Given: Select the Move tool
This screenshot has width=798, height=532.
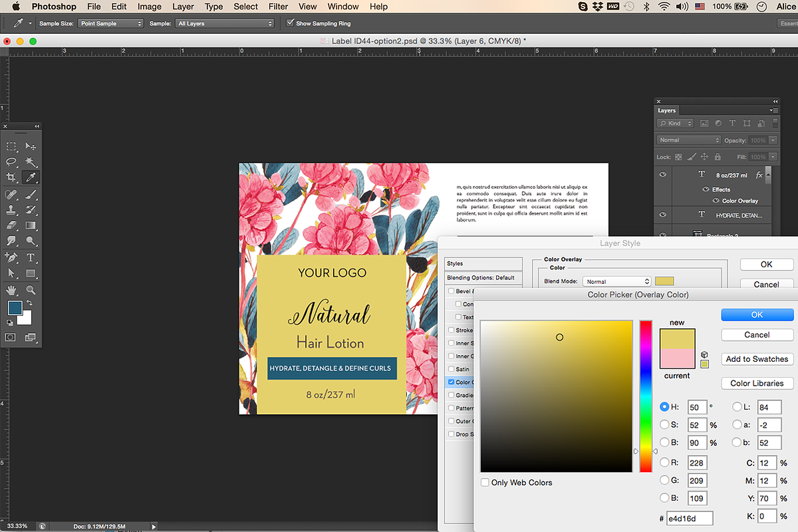Looking at the screenshot, I should coord(31,146).
